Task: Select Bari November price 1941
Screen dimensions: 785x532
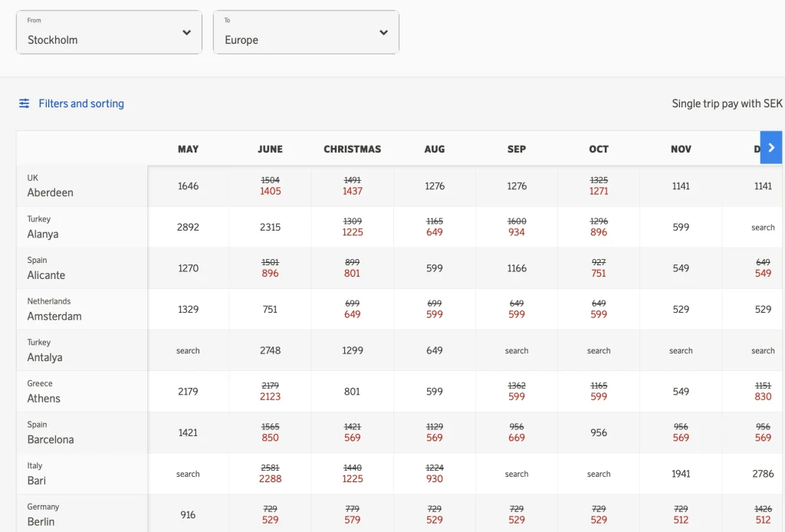Action: (681, 474)
